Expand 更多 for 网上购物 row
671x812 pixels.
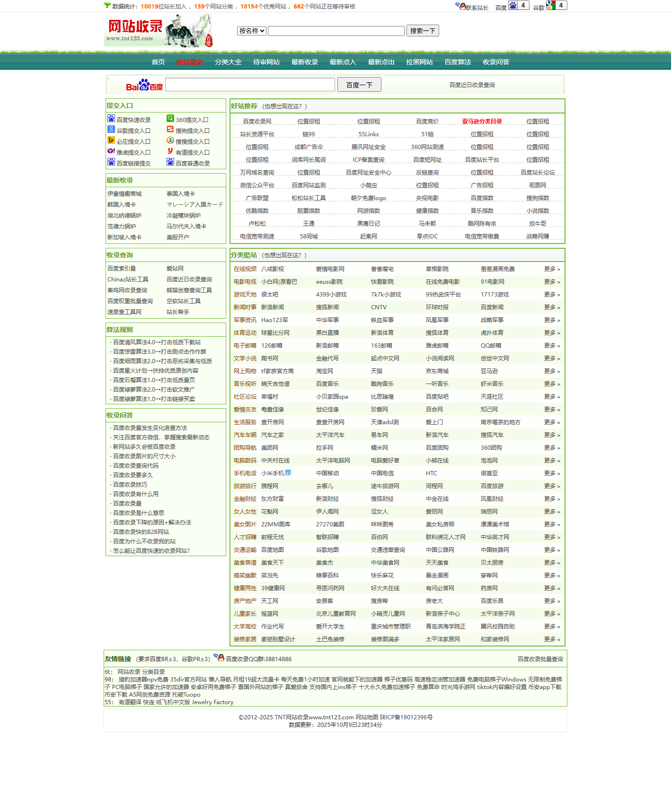[x=552, y=371]
